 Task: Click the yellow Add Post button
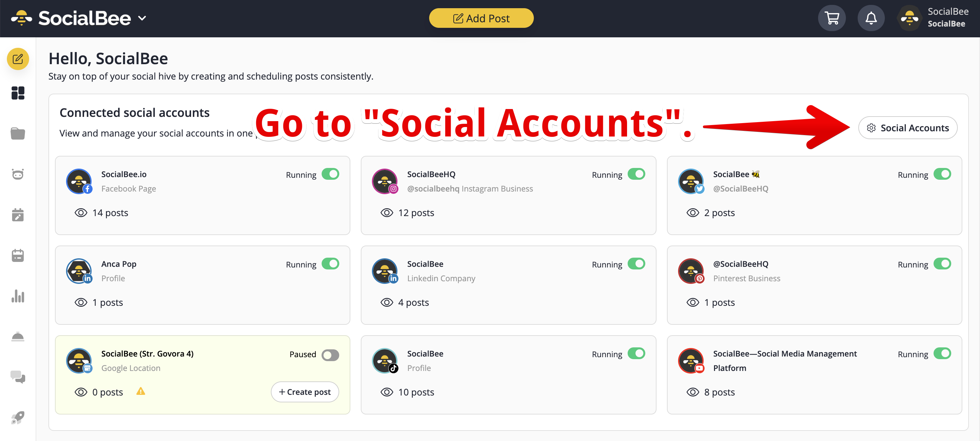pyautogui.click(x=481, y=18)
